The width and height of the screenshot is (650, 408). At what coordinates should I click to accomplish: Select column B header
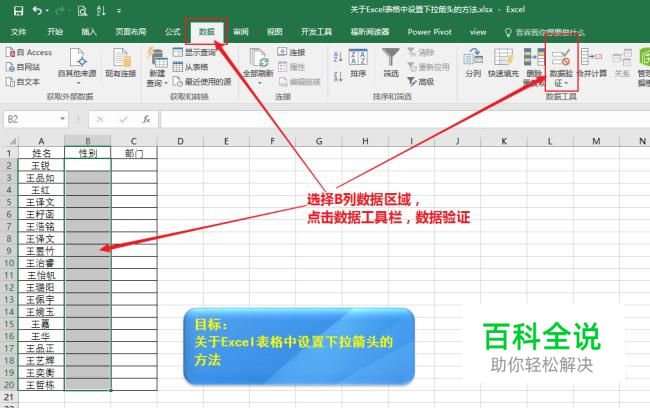point(87,141)
